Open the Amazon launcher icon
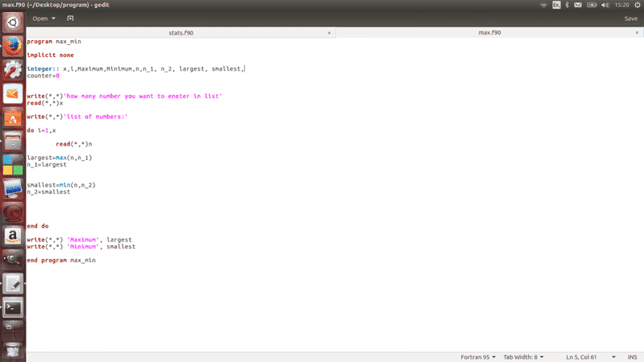The height and width of the screenshot is (362, 644). (13, 237)
